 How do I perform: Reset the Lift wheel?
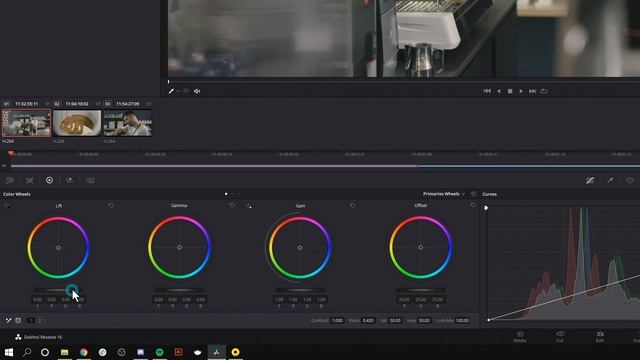(x=111, y=205)
